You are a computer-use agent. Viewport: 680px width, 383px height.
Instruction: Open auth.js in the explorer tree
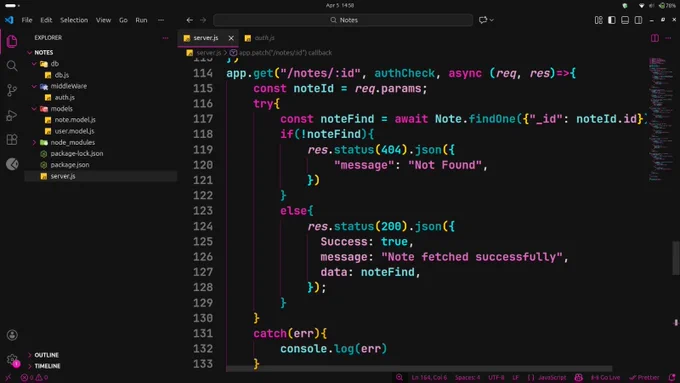[64, 98]
